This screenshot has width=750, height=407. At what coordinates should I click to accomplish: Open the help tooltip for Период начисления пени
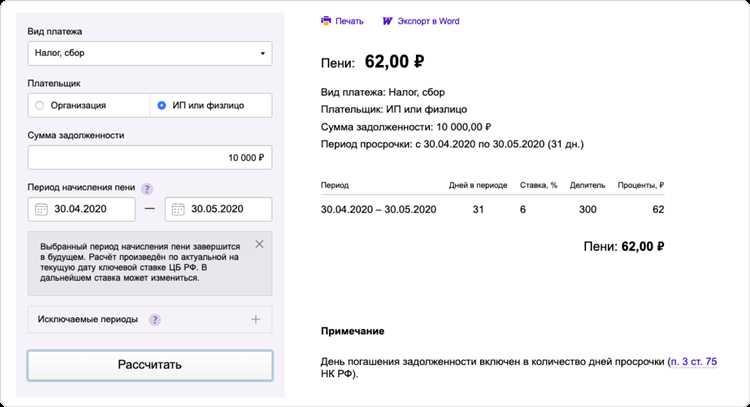147,188
